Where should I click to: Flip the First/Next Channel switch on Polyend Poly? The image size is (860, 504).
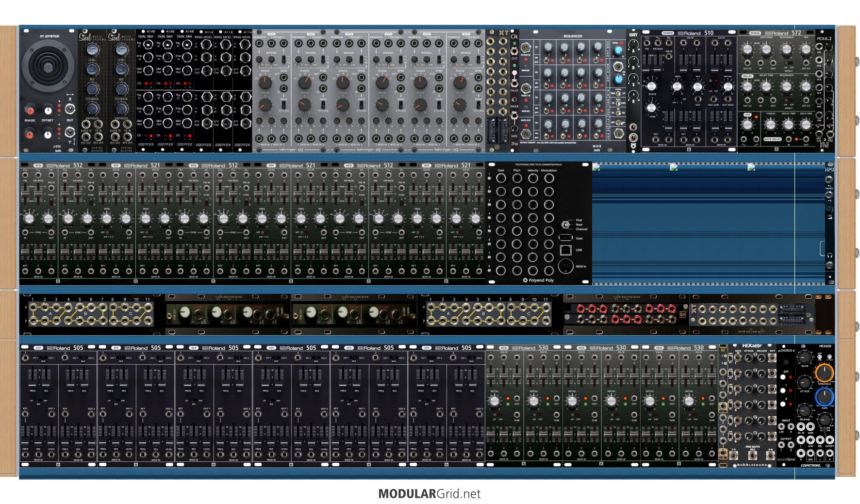coord(565,225)
